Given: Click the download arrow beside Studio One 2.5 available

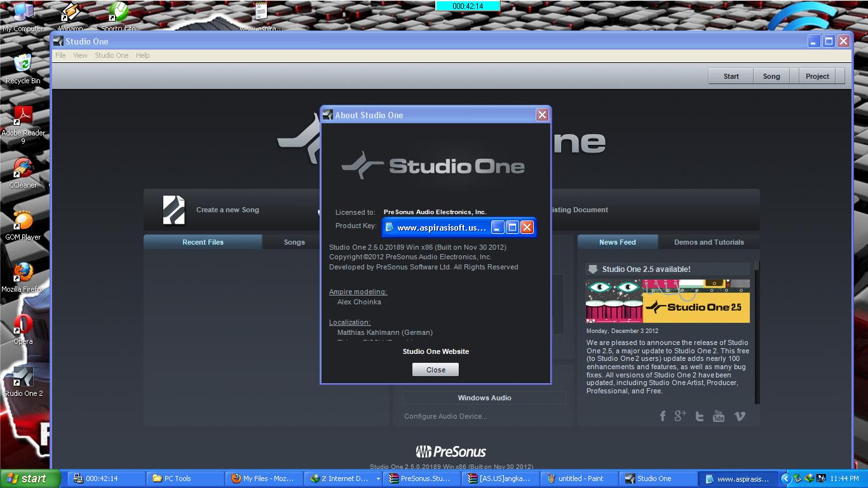Looking at the screenshot, I should pyautogui.click(x=593, y=269).
